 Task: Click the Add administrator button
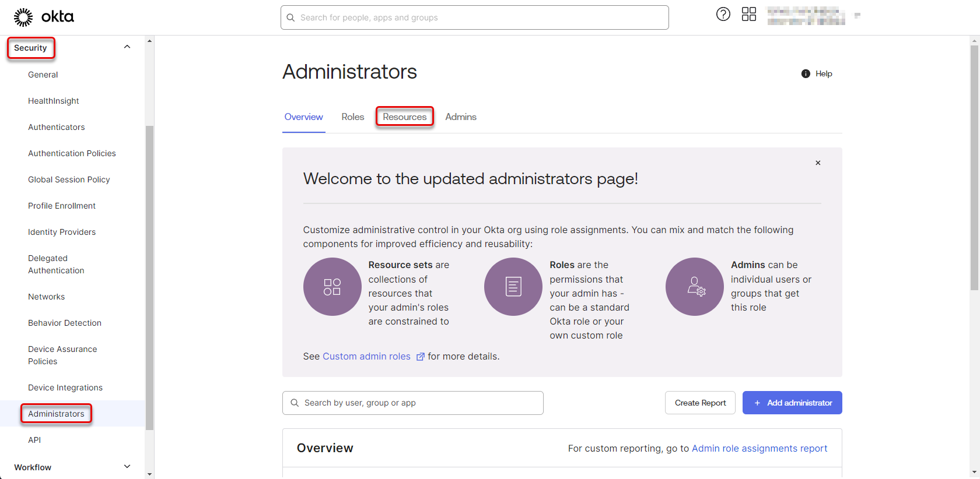(x=792, y=403)
